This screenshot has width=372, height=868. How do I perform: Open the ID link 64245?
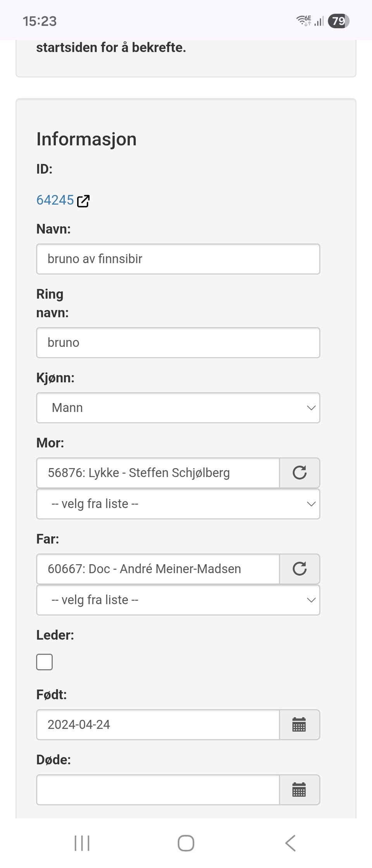click(x=55, y=200)
